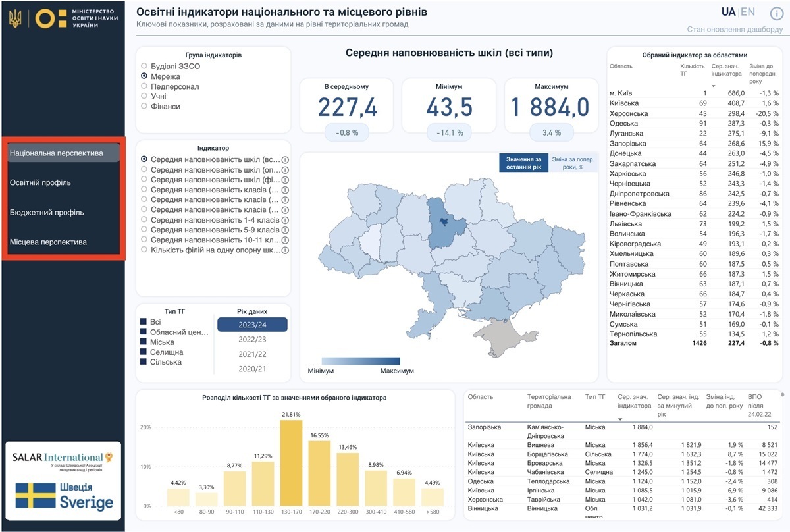790x532 pixels.
Task: Switch dashboard language to EN
Action: click(x=748, y=13)
